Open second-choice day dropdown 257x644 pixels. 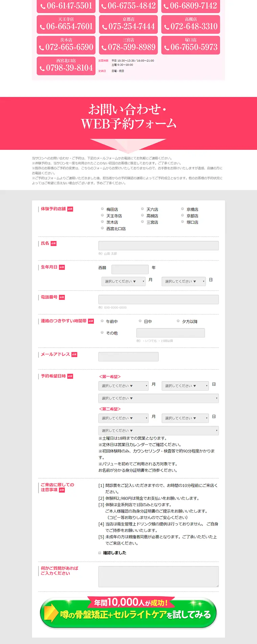[x=185, y=418]
